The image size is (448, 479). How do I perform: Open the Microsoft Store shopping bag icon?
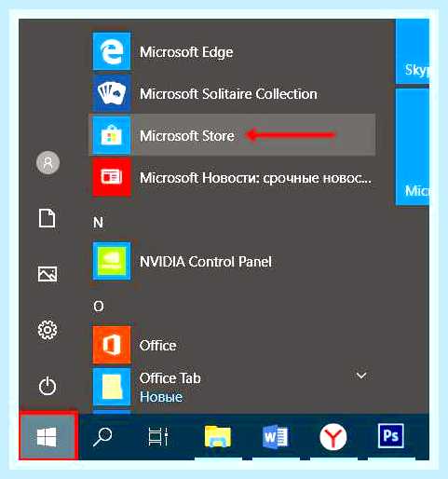pyautogui.click(x=112, y=135)
